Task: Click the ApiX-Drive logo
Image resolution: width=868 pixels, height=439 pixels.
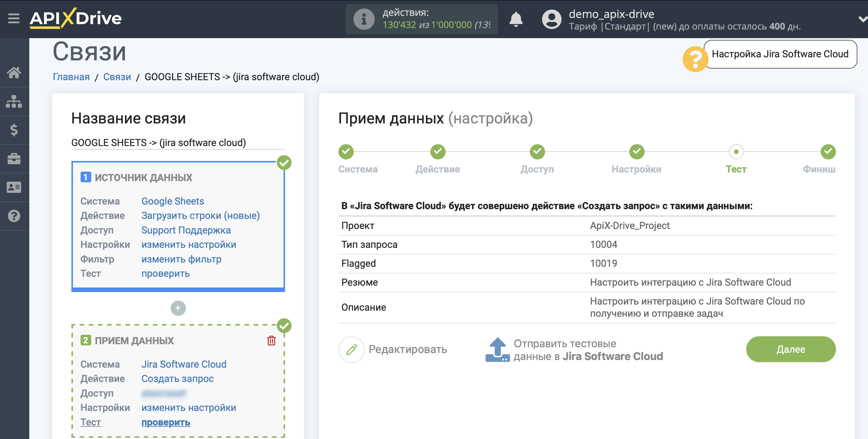Action: click(x=76, y=18)
